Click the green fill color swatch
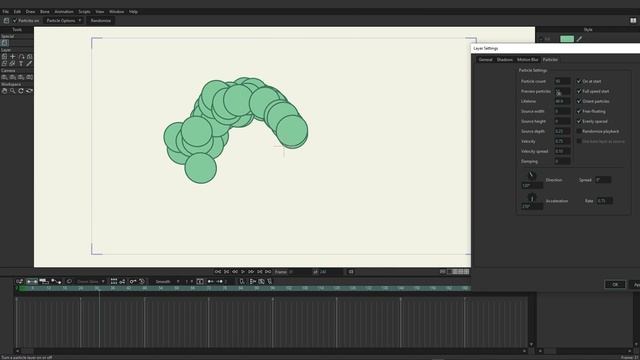Screen dimensions: 640x360 [x=567, y=39]
